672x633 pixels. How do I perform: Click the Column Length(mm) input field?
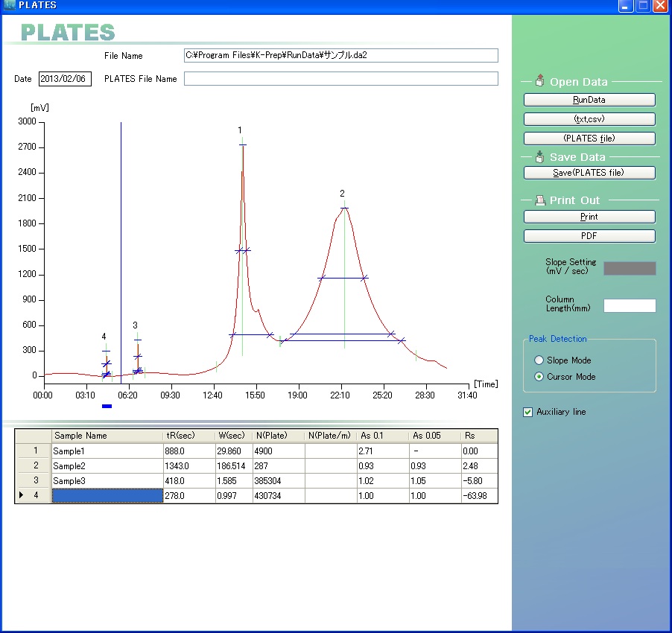point(630,305)
